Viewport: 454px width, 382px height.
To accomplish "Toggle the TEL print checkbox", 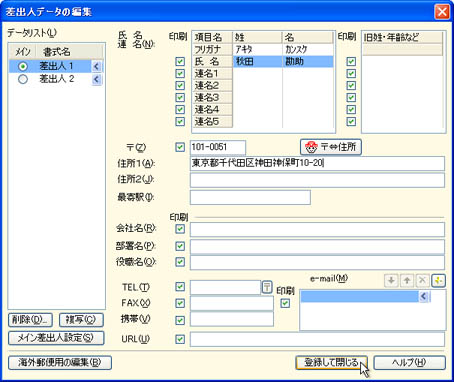I will point(180,287).
